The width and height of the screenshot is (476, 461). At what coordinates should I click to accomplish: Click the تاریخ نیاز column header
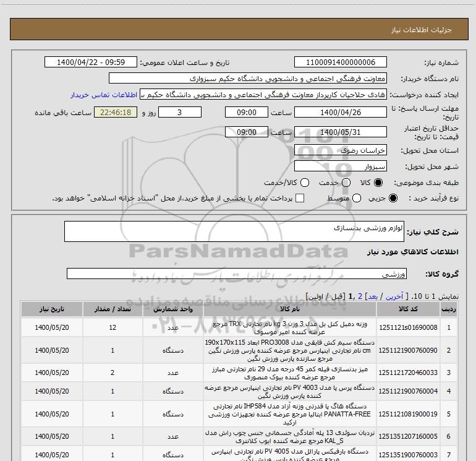[x=51, y=309]
